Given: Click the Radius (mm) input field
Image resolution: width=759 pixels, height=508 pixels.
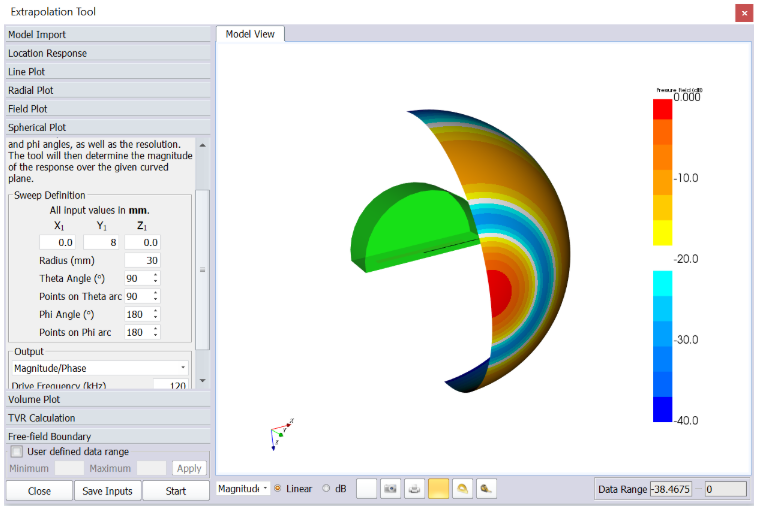Looking at the screenshot, I should [x=142, y=260].
